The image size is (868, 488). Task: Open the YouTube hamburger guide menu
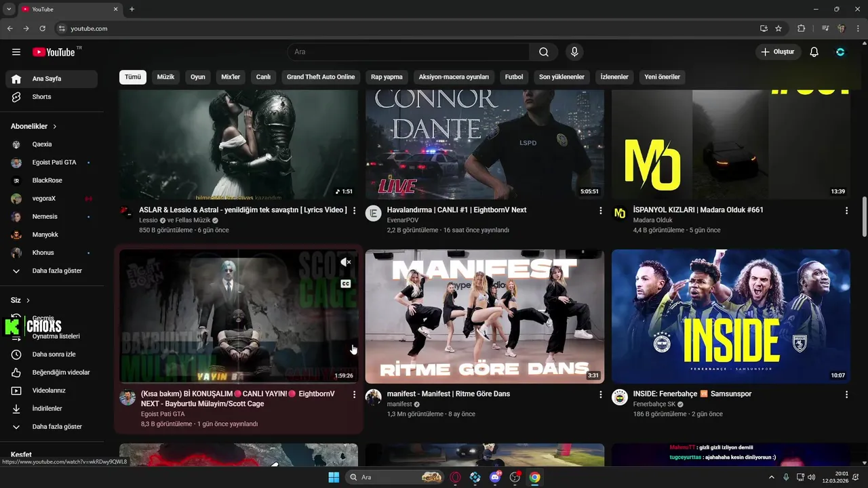(x=16, y=52)
